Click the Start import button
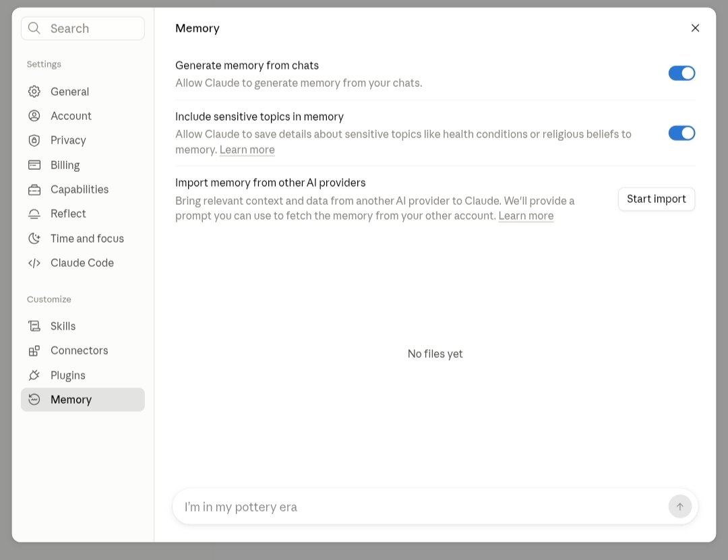The height and width of the screenshot is (560, 728). coord(656,199)
